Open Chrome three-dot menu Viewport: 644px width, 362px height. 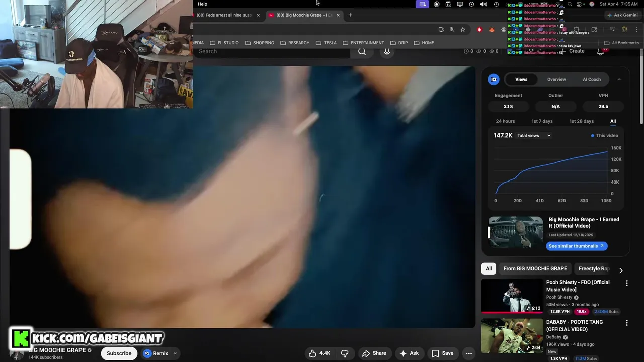(x=635, y=30)
